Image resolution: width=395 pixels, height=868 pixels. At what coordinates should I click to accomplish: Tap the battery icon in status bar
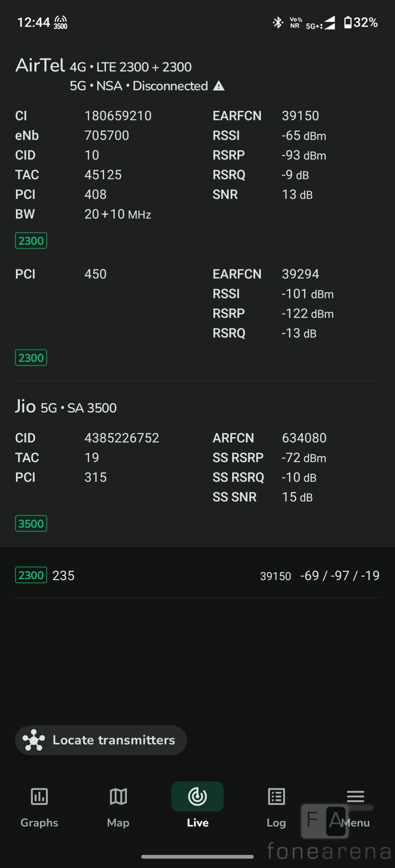point(348,23)
